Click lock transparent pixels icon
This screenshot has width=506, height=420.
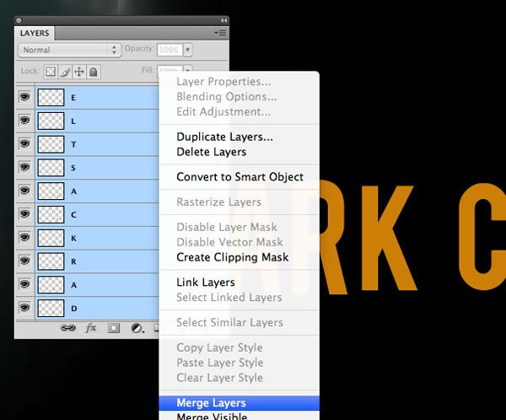coord(50,73)
